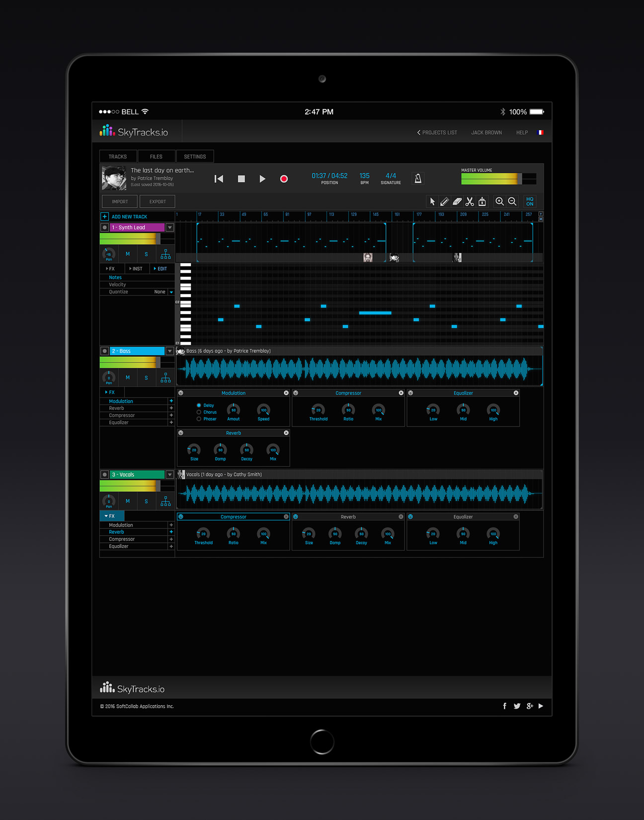The image size is (644, 820).
Task: Mute the Synth Lead track
Action: click(x=128, y=254)
